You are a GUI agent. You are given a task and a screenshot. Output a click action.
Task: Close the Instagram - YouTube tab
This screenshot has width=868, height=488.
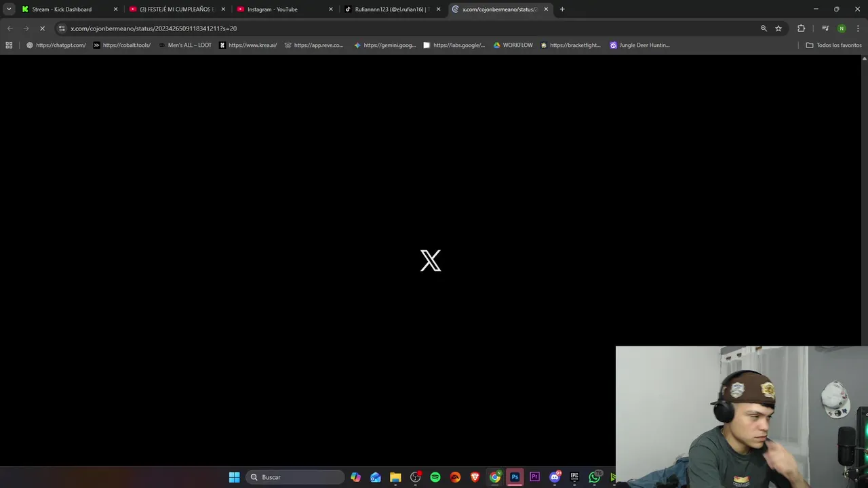click(331, 9)
